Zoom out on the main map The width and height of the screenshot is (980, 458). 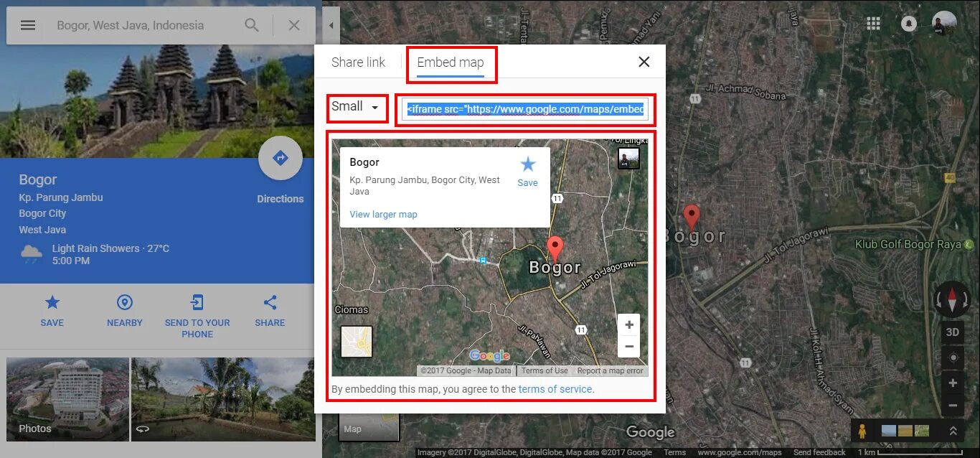pyautogui.click(x=953, y=405)
